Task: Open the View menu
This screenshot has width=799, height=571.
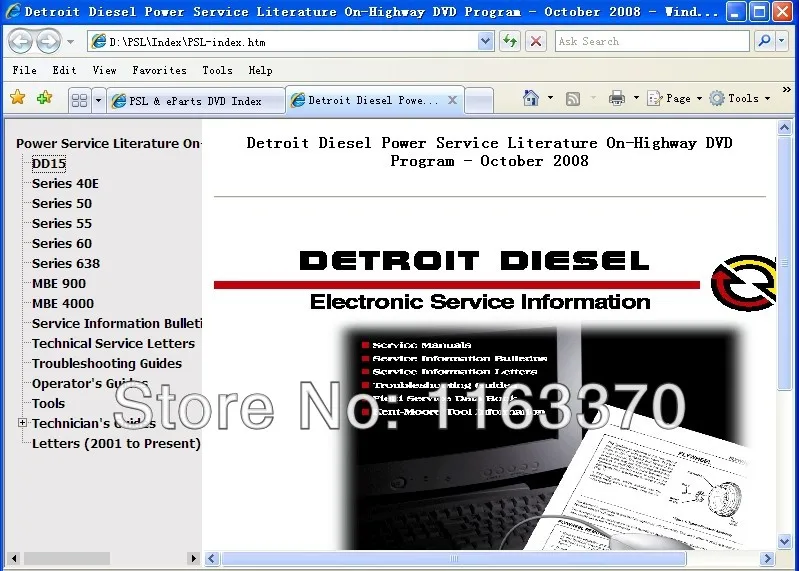Action: pyautogui.click(x=104, y=70)
